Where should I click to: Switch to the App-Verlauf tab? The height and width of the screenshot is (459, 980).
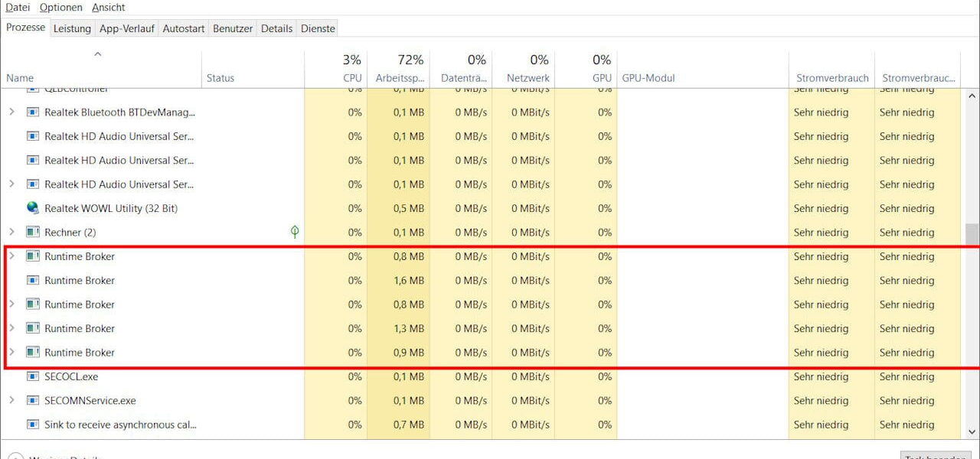click(x=127, y=28)
